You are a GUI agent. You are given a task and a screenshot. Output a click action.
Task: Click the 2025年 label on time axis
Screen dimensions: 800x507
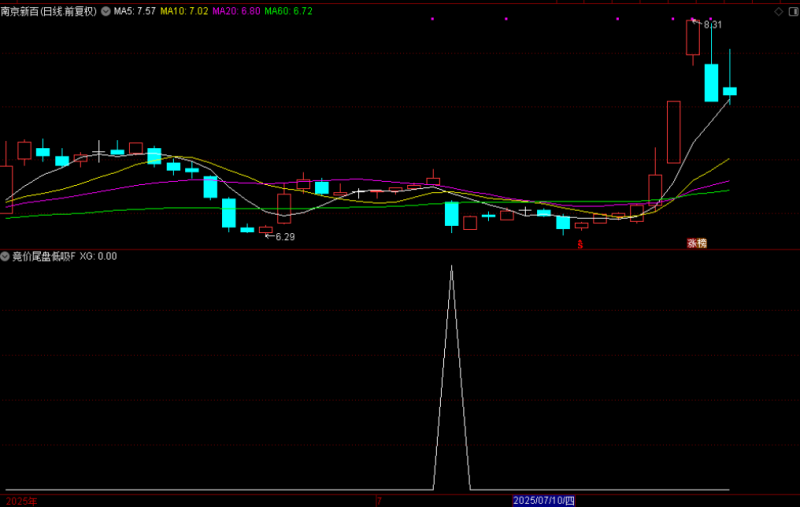[22, 499]
